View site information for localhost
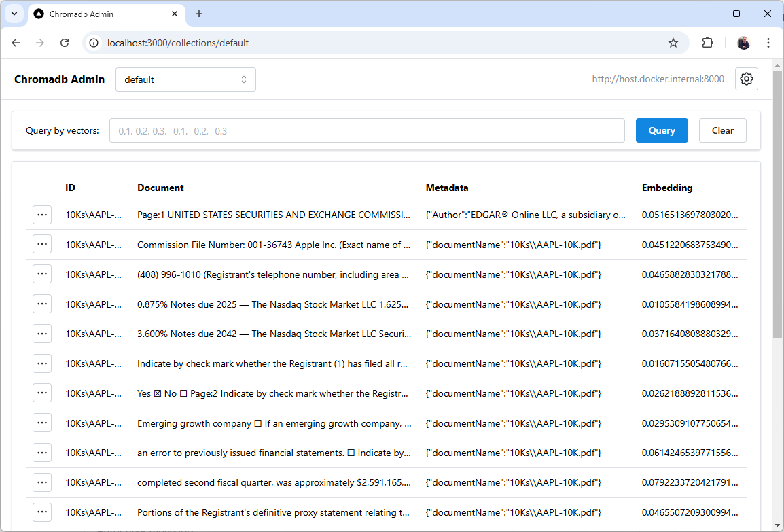 tap(94, 43)
